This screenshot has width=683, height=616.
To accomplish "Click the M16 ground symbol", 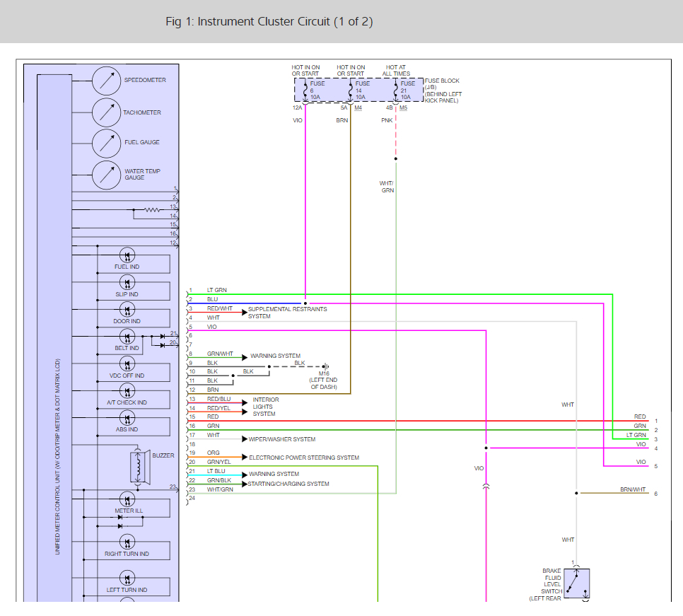I will [x=325, y=367].
